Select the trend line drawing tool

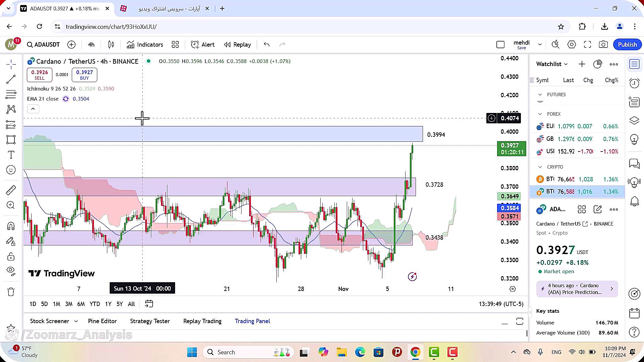point(11,79)
